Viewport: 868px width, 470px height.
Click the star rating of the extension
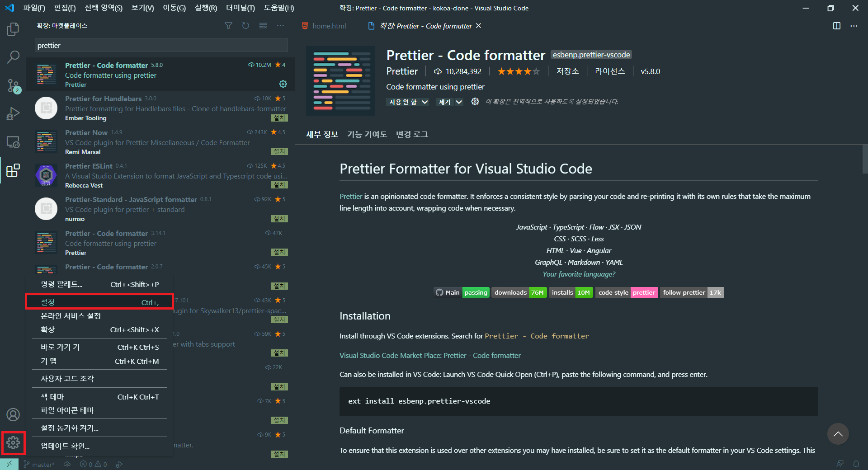tap(519, 71)
